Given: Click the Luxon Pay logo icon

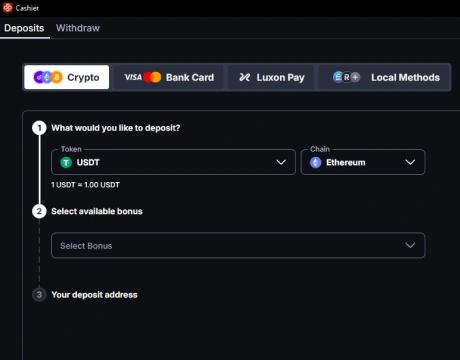Looking at the screenshot, I should tap(244, 77).
